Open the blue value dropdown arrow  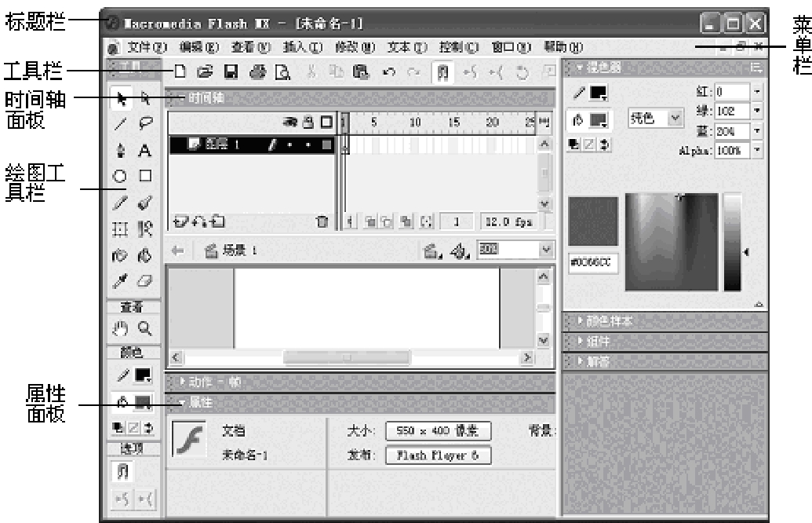click(x=757, y=130)
